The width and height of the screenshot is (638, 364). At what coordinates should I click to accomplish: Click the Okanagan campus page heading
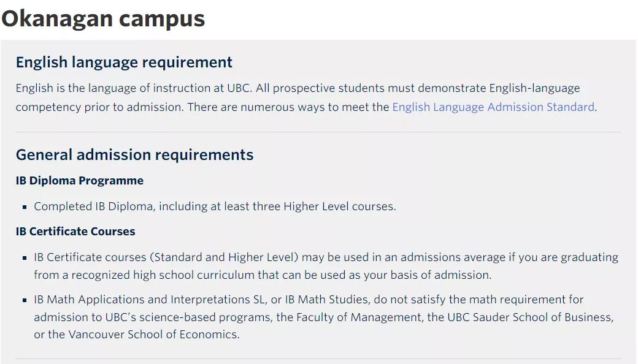103,18
